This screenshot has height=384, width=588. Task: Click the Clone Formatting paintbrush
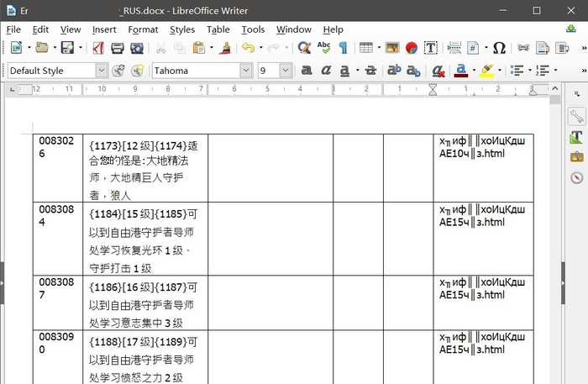point(224,48)
